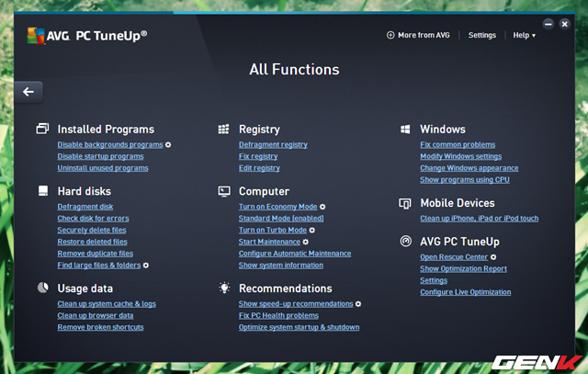Click Fix common problems link

[457, 145]
